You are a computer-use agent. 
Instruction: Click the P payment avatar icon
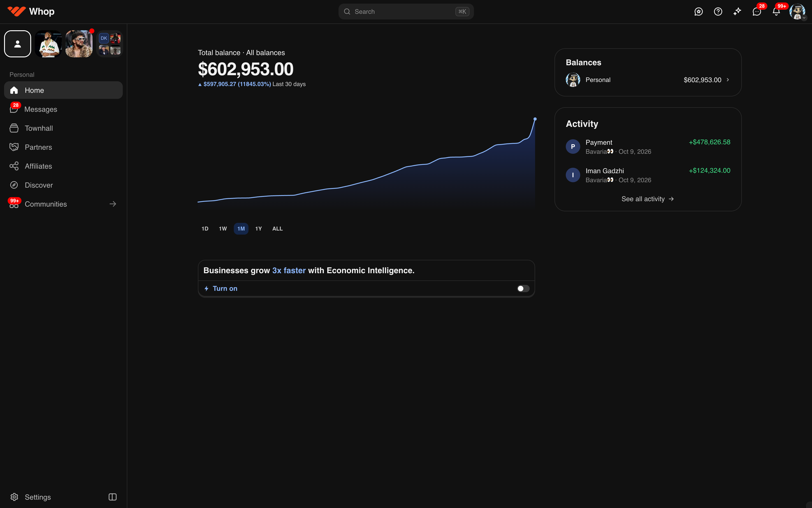tap(573, 147)
